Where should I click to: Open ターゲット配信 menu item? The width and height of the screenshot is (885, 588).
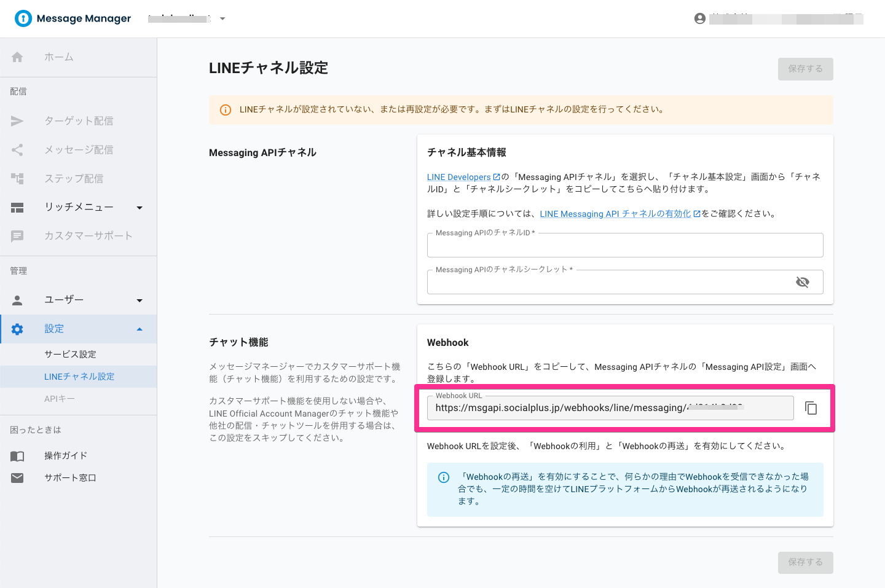79,121
